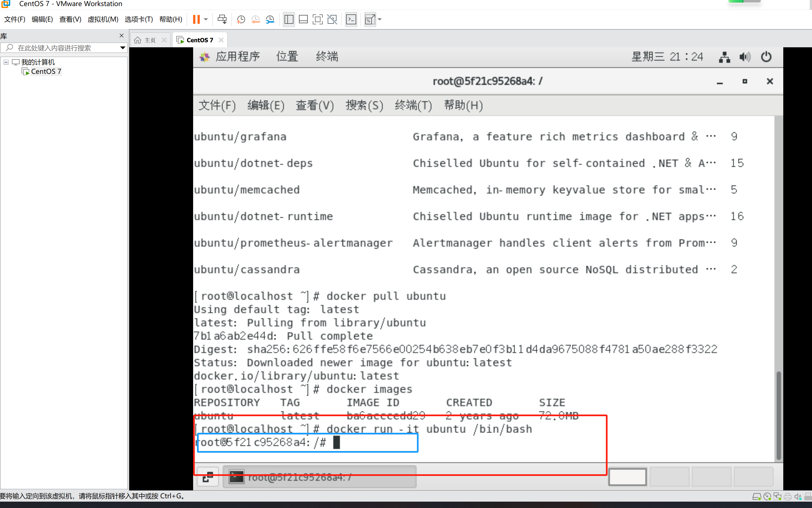Take a snapshot of this virtual machine
This screenshot has width=812, height=508.
point(241,19)
